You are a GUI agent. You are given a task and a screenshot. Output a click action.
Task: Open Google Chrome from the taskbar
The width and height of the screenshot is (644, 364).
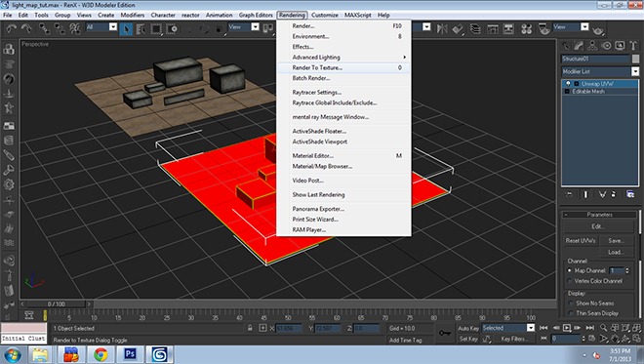[x=101, y=354]
